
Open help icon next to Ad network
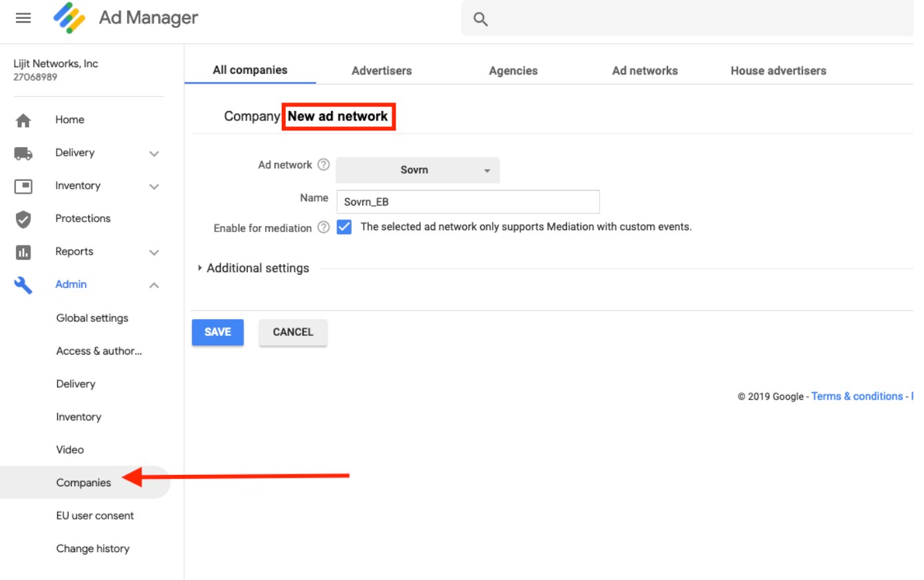(324, 165)
